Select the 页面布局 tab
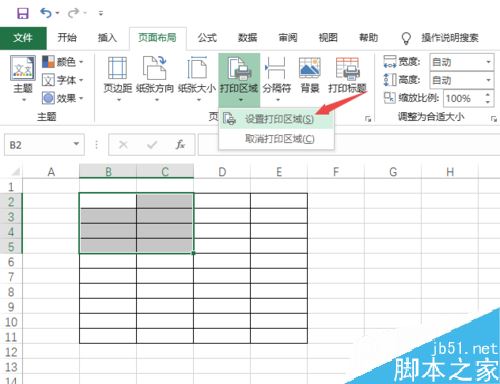The width and height of the screenshot is (500, 384). pos(157,37)
